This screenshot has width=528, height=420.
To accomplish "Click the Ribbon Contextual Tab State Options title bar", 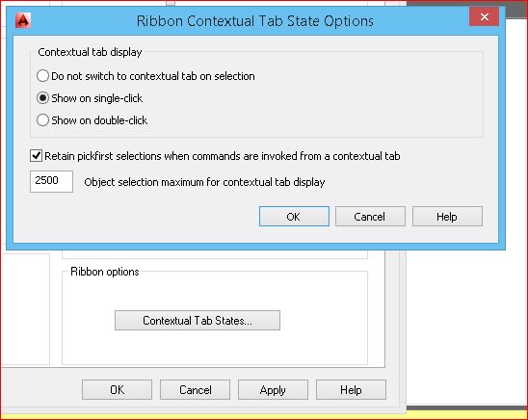I will coord(255,21).
